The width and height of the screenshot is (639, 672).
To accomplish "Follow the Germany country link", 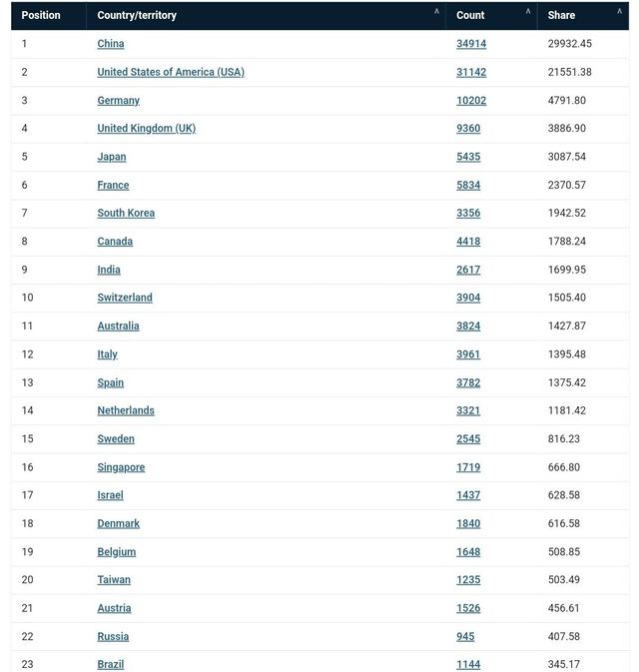I will pos(118,100).
